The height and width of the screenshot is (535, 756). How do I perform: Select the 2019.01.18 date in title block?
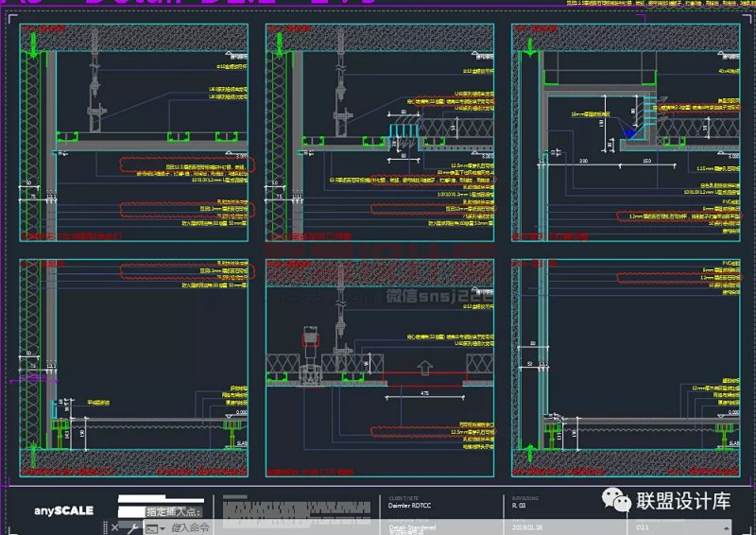click(524, 528)
